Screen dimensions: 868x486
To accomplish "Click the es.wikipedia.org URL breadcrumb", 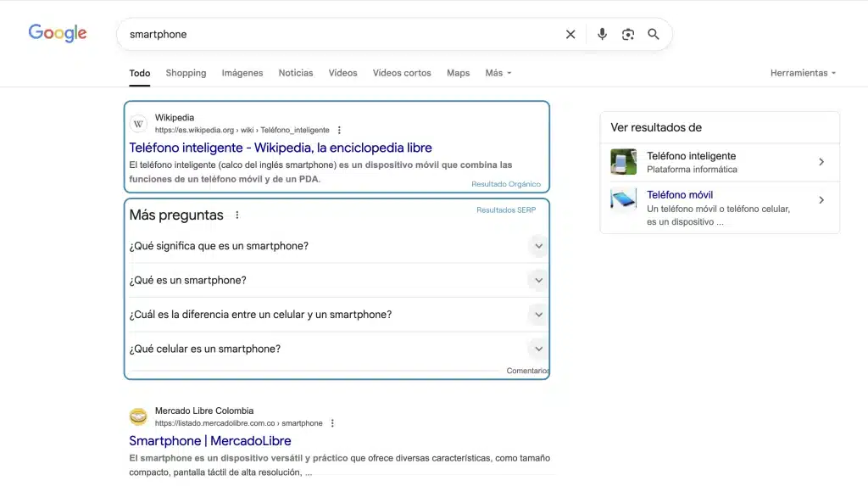I will click(242, 131).
